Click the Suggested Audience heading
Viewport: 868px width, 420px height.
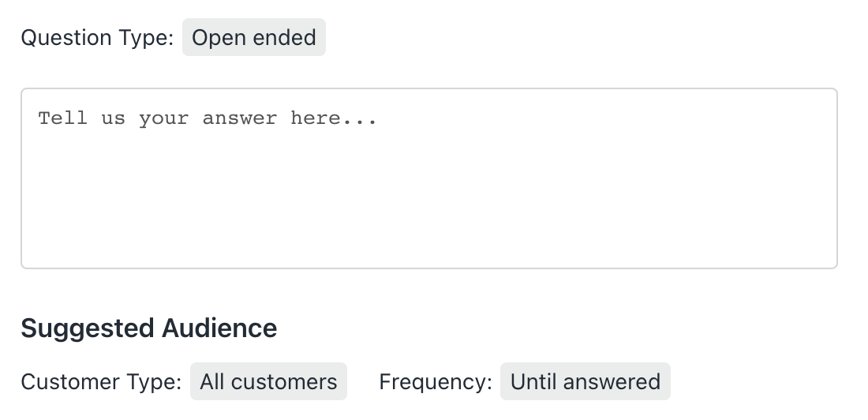(x=148, y=328)
